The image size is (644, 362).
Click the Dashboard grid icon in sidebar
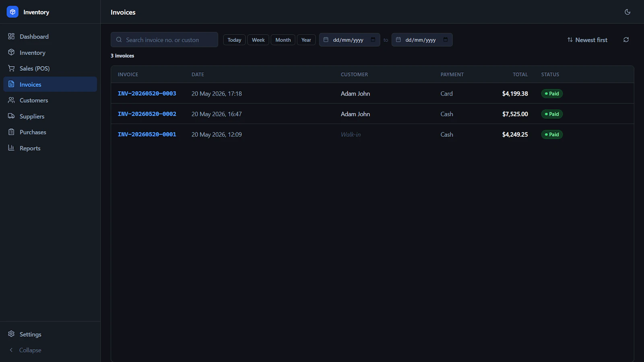11,36
